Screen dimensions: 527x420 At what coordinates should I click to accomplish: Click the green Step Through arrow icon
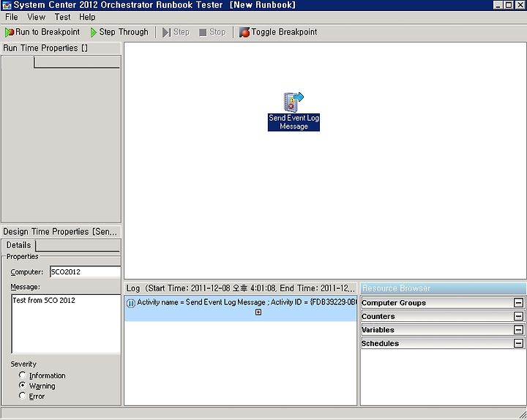click(x=94, y=32)
